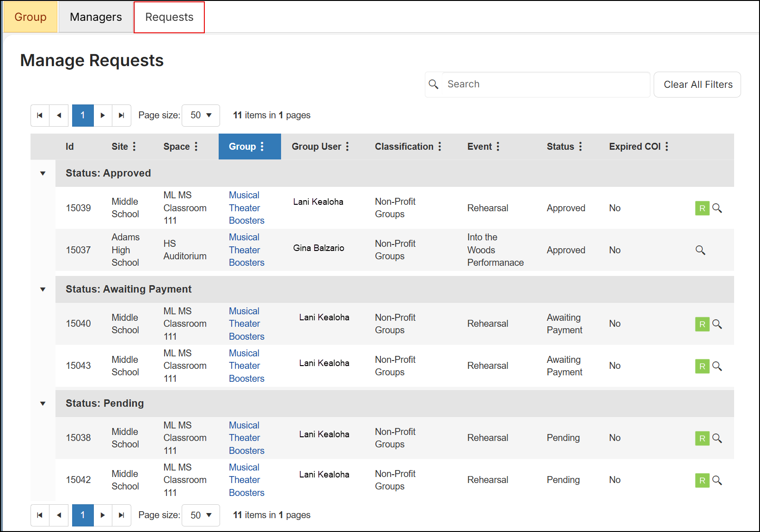Open Expired COI column options menu
760x532 pixels.
coord(667,147)
